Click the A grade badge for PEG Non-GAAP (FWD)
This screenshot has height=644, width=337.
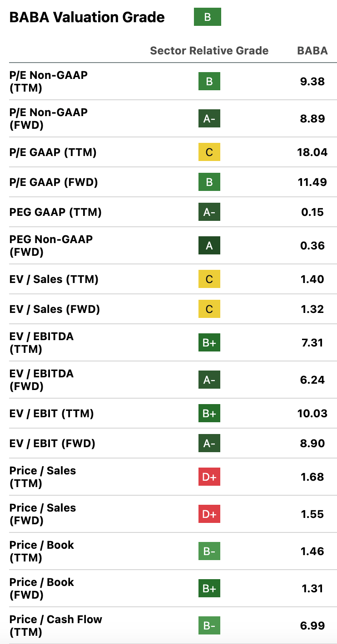coord(209,246)
